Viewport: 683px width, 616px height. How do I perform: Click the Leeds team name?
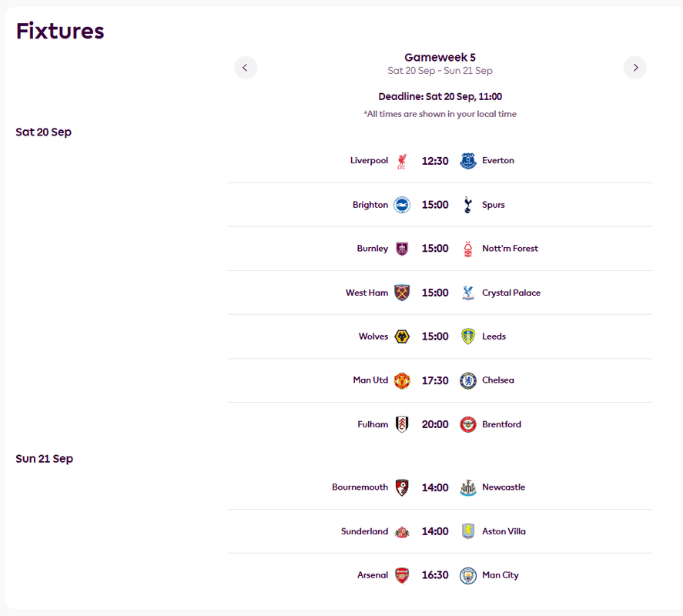tap(494, 336)
